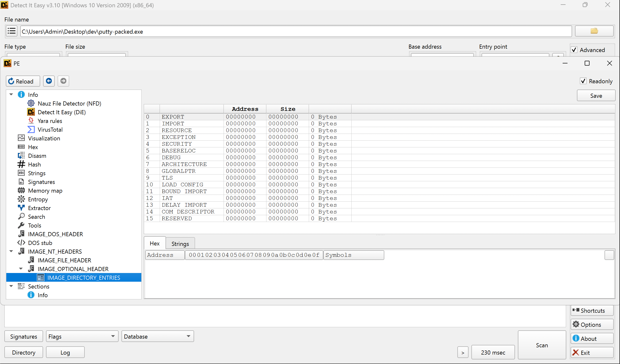Open the Flags dropdown
The height and width of the screenshot is (364, 620).
pyautogui.click(x=82, y=336)
